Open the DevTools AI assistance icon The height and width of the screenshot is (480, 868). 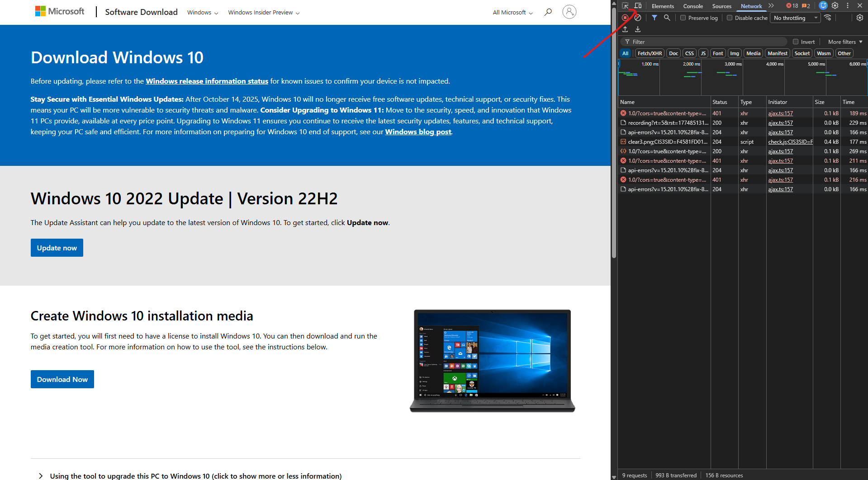tap(823, 6)
